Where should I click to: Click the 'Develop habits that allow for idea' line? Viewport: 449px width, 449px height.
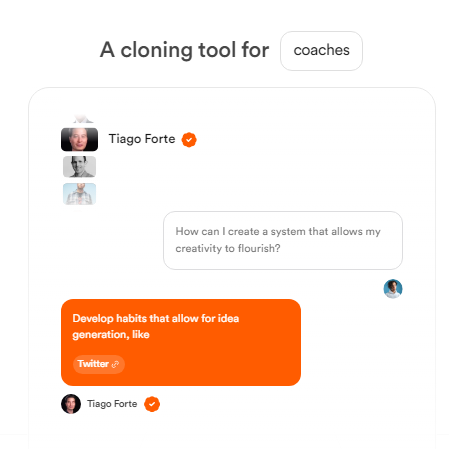point(156,318)
